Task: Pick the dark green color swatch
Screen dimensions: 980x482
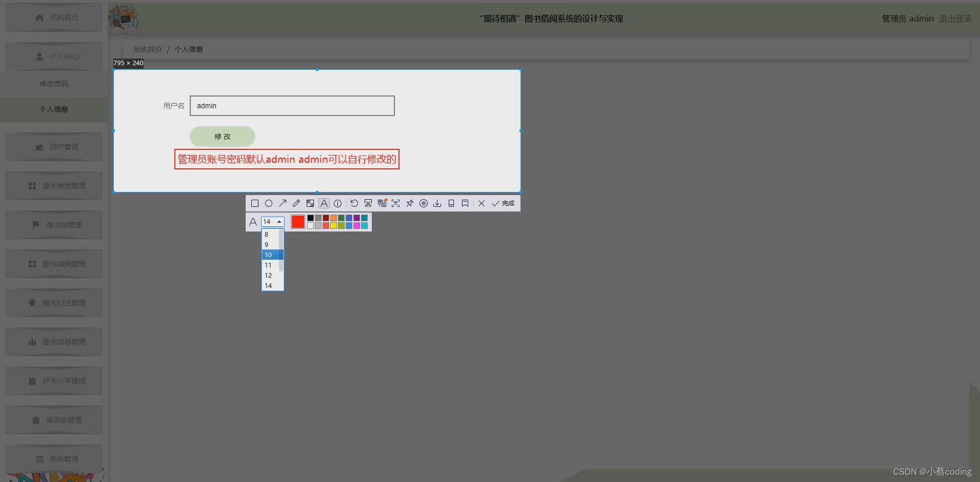Action: 341,218
